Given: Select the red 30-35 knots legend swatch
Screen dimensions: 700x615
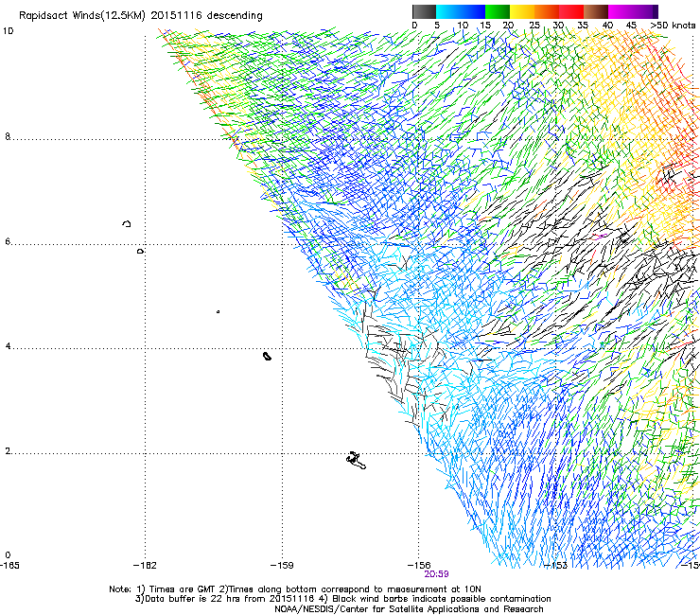Looking at the screenshot, I should 571,11.
